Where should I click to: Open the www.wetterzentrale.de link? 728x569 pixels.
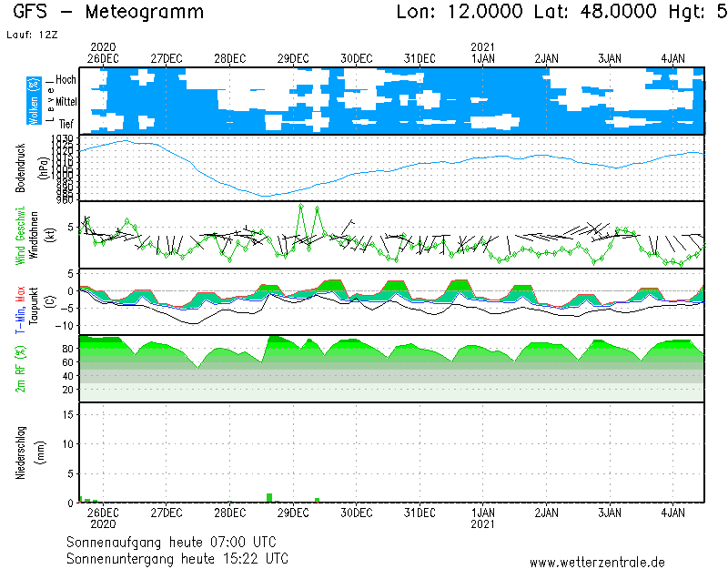tap(597, 563)
